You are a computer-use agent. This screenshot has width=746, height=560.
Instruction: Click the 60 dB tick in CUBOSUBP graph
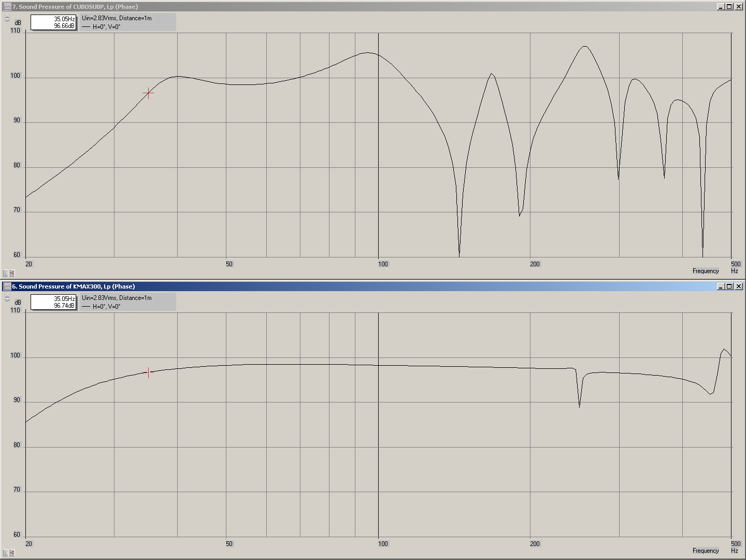click(17, 255)
